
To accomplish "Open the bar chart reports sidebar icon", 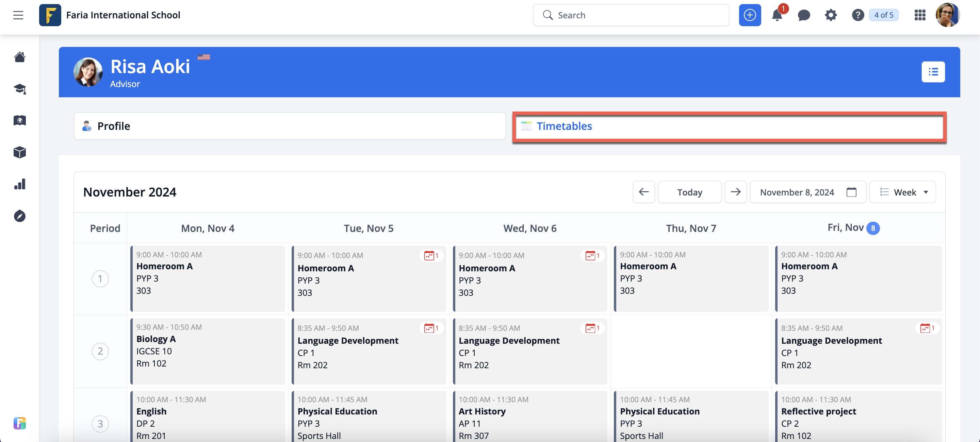I will click(19, 184).
